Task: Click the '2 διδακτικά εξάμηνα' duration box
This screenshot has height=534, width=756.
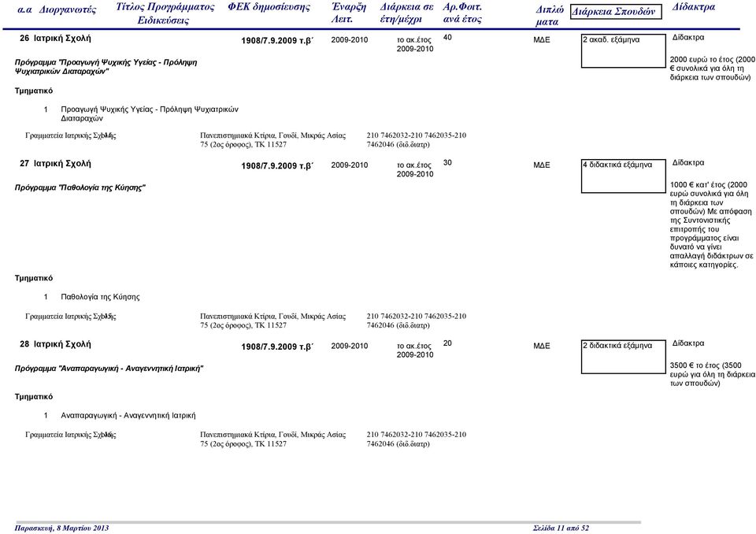Action: (624, 357)
